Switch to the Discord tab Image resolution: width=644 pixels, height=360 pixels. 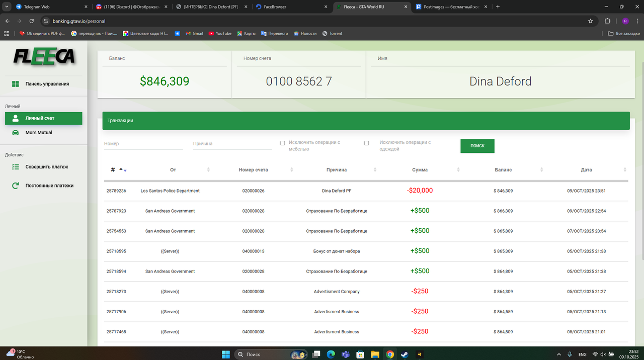(x=132, y=7)
